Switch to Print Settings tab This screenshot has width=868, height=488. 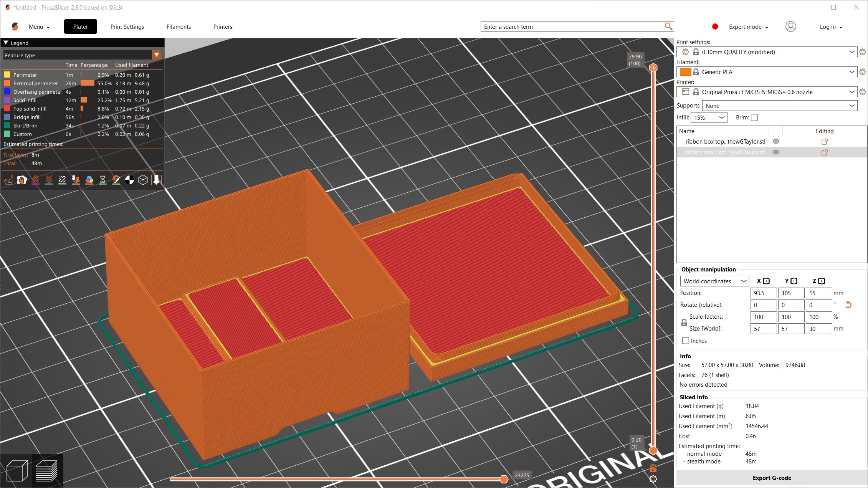click(127, 26)
